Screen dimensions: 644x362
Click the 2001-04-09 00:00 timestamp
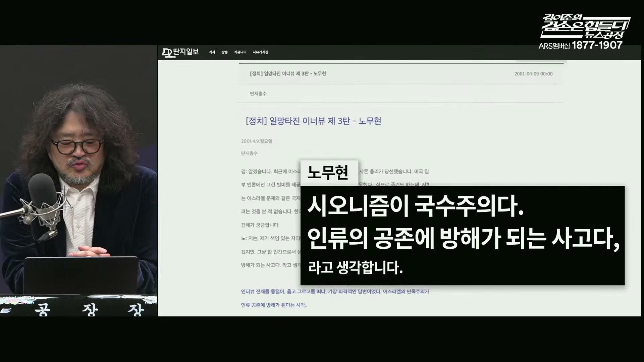point(533,74)
